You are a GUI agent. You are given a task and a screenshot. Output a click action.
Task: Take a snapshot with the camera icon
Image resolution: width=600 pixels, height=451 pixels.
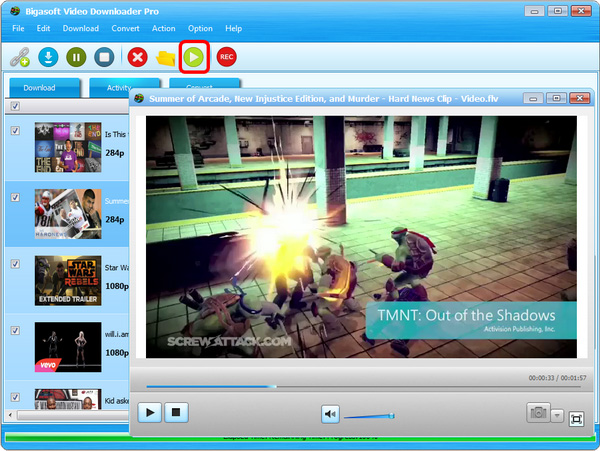click(x=538, y=412)
